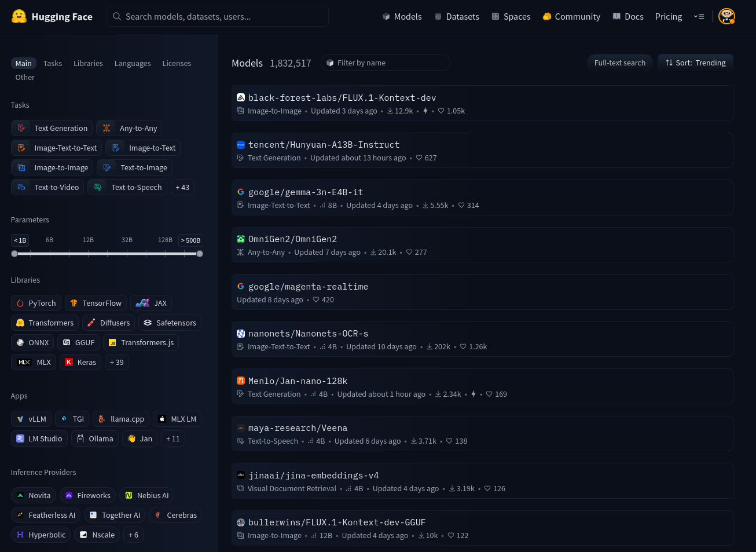Click the Hugging Face emoji logo
This screenshot has height=552, width=756.
(x=19, y=16)
